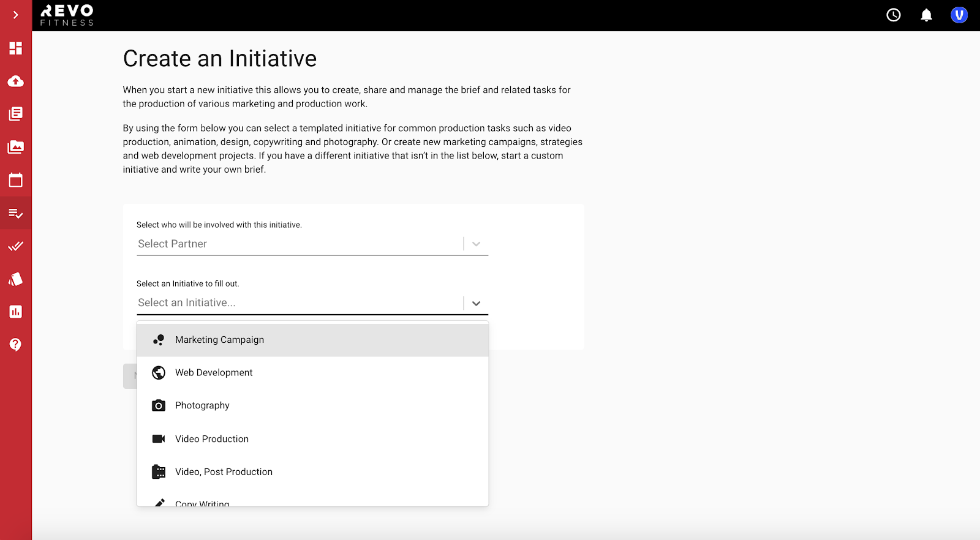Open the user profile avatar V
This screenshot has width=980, height=540.
coord(959,15)
